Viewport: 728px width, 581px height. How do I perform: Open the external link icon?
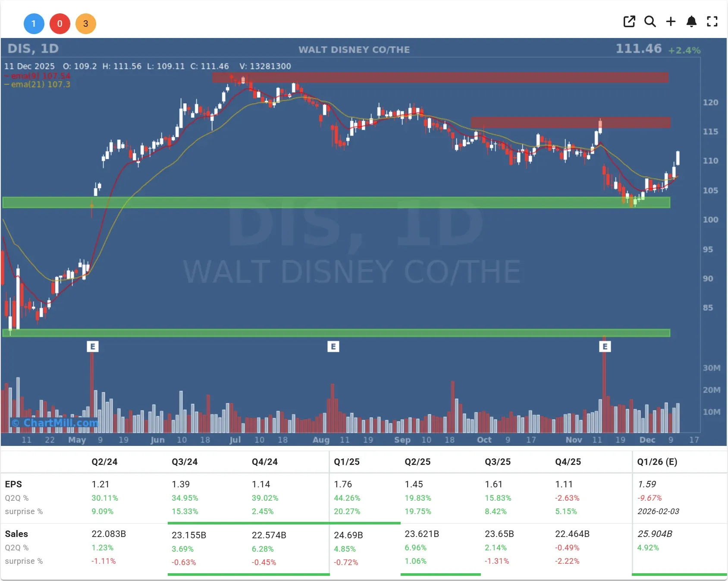pyautogui.click(x=629, y=21)
